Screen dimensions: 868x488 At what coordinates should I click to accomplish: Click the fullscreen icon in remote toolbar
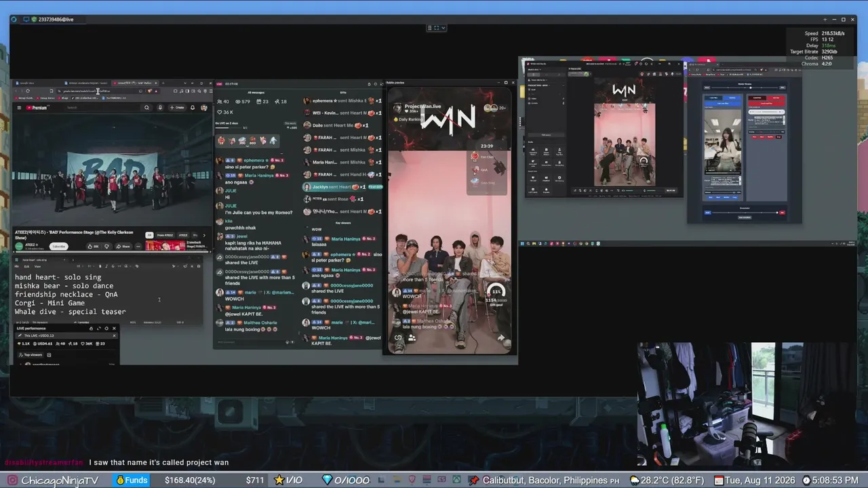436,28
